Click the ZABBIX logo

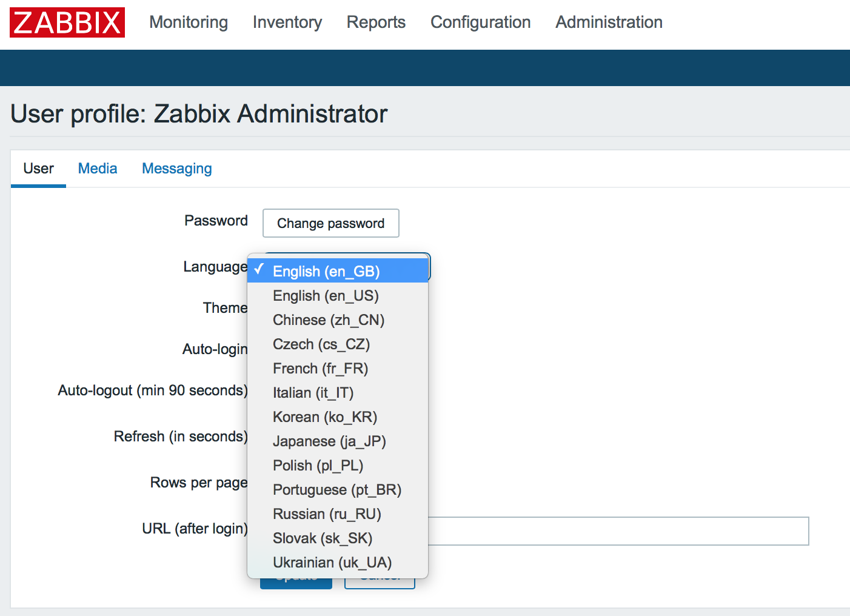[x=67, y=22]
